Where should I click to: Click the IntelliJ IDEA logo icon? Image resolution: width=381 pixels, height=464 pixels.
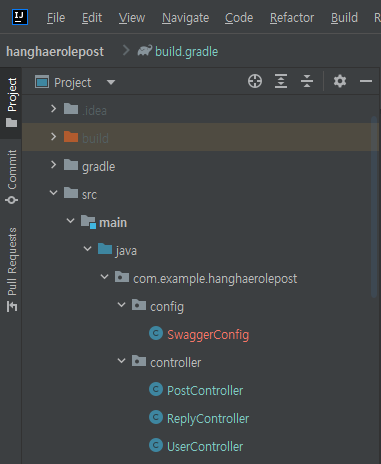tap(20, 17)
